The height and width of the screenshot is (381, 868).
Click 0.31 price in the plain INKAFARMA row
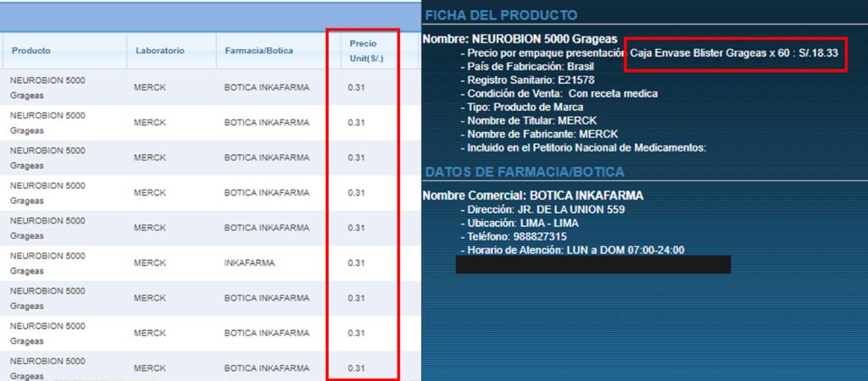357,263
